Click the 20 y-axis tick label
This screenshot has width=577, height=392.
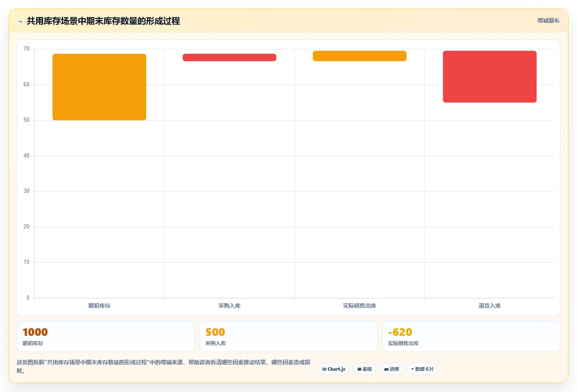(x=26, y=227)
